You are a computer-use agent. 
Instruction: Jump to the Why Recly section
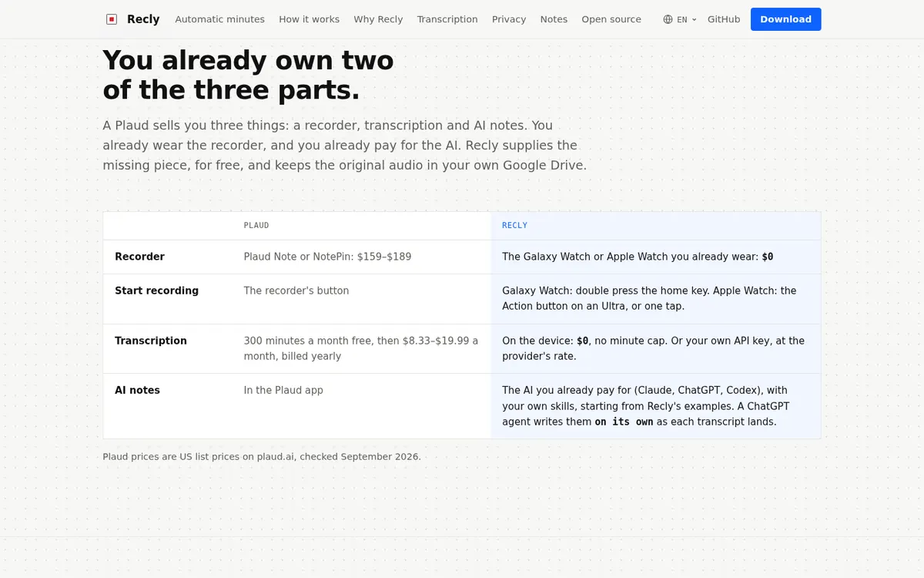point(378,19)
